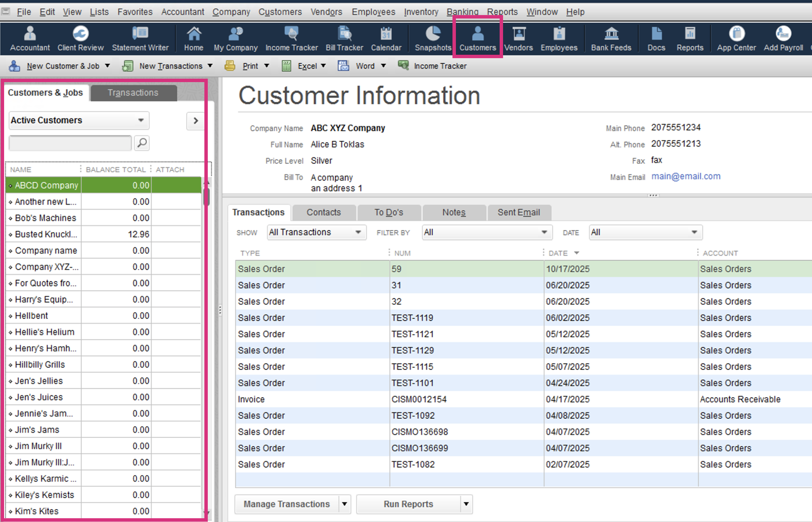Click the customer list scrollbar thumb
The width and height of the screenshot is (812, 522).
206,196
